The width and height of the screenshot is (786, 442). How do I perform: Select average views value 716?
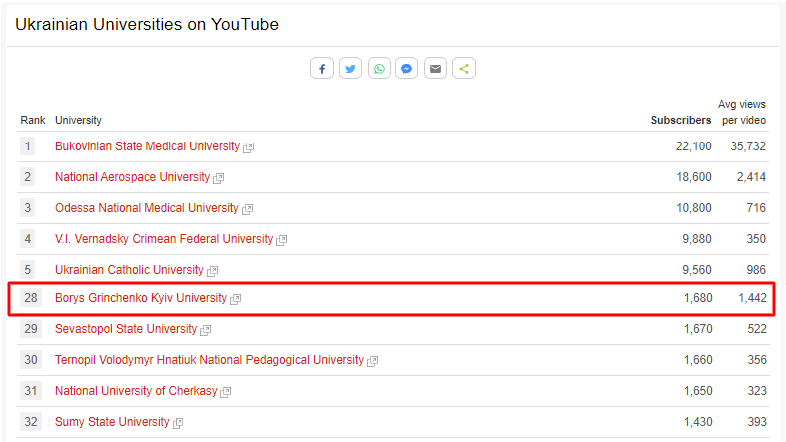point(756,208)
